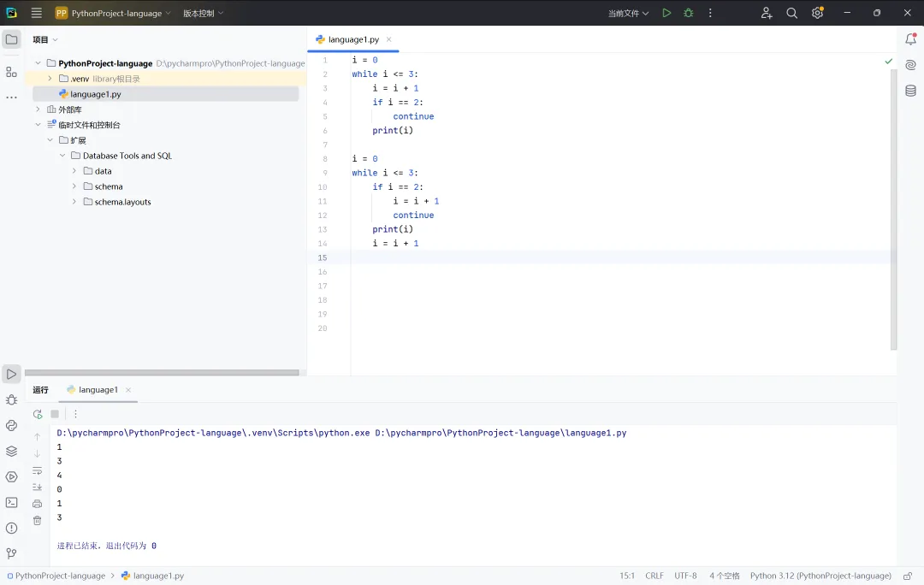Screen dimensions: 924x585
Task: Open the main hamburger menu
Action: click(37, 13)
